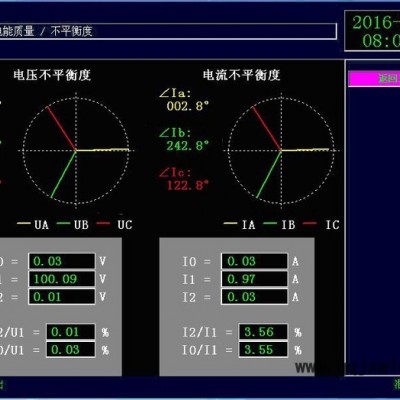The height and width of the screenshot is (400, 400).
Task: Select the power quality / unbalance breadcrumb bar
Action: pos(168,32)
